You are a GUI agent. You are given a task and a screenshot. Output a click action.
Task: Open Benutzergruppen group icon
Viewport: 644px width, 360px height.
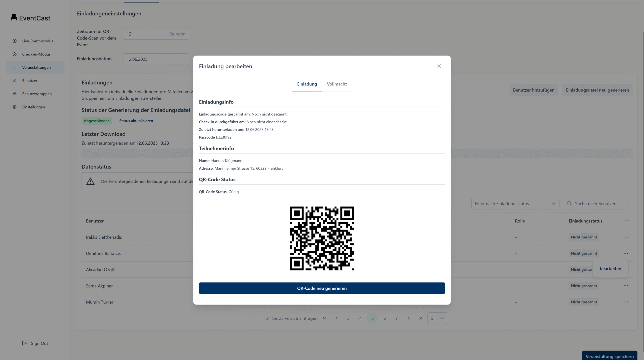(x=15, y=94)
